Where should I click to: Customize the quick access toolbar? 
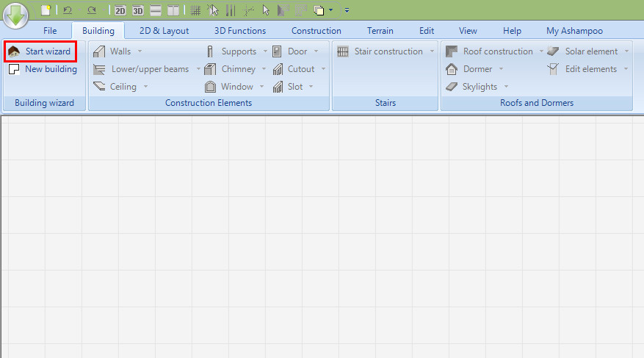click(x=347, y=10)
